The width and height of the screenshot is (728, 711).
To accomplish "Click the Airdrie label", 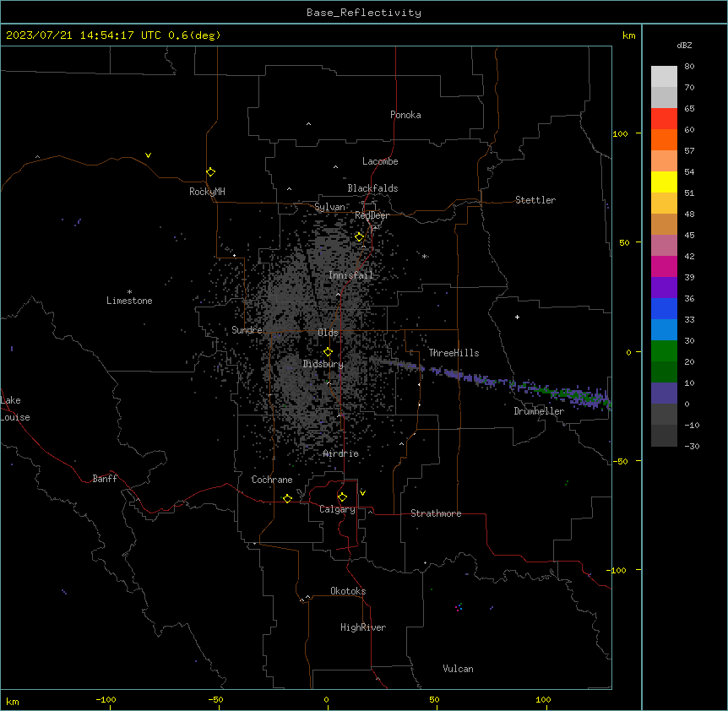I will click(x=341, y=453).
